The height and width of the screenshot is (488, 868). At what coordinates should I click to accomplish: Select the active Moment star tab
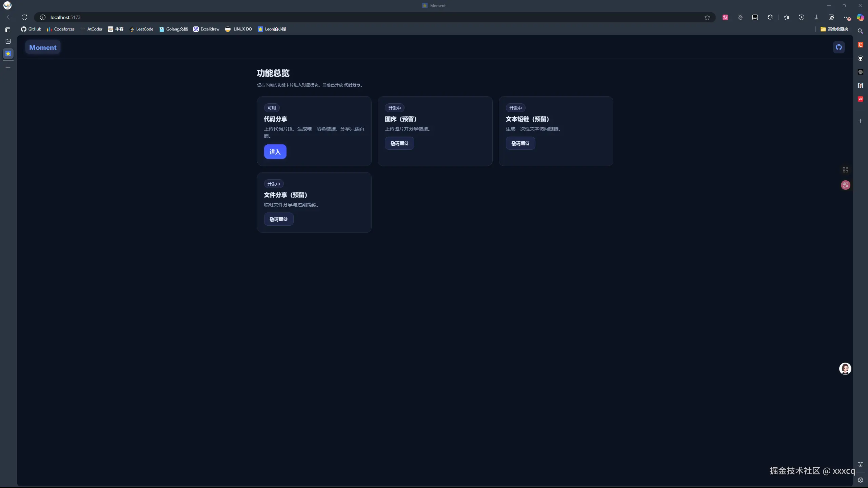click(x=8, y=54)
